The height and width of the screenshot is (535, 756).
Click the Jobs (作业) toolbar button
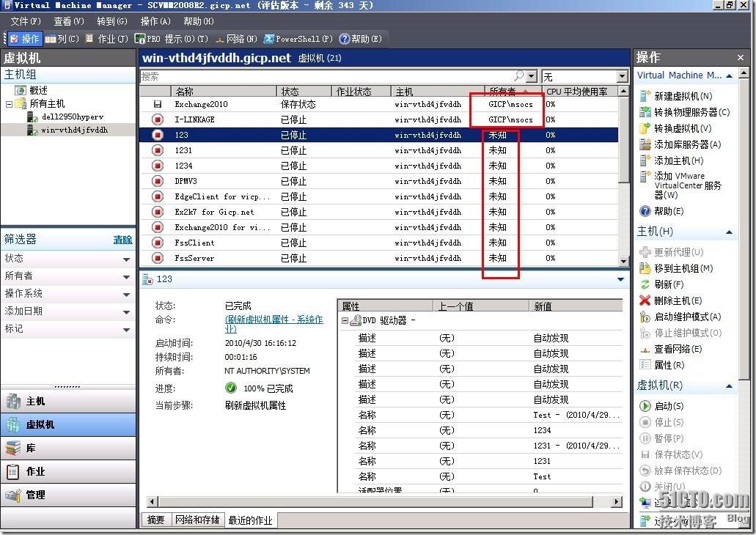click(x=106, y=39)
